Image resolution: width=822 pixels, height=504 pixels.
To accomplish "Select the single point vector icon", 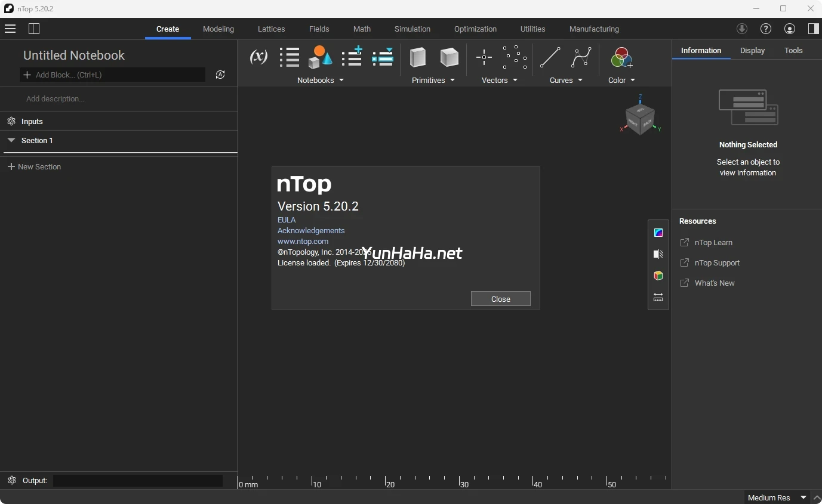I will [x=484, y=57].
